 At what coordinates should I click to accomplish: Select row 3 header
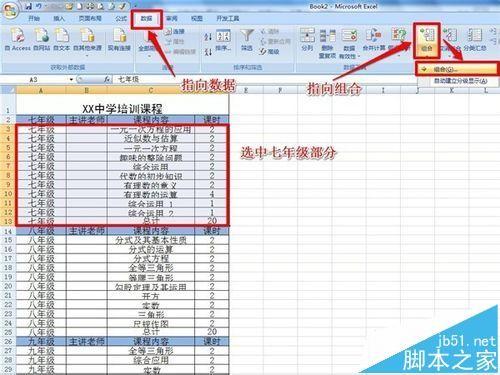(x=8, y=129)
